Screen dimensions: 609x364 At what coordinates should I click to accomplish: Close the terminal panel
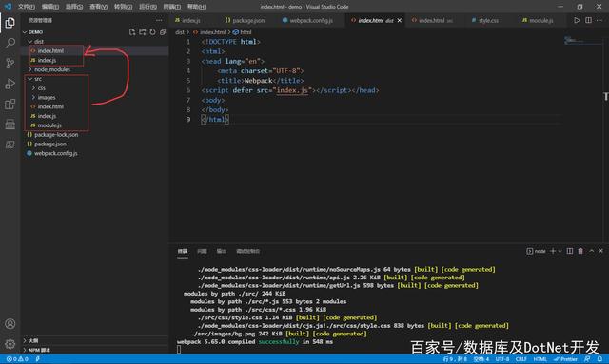pos(600,251)
